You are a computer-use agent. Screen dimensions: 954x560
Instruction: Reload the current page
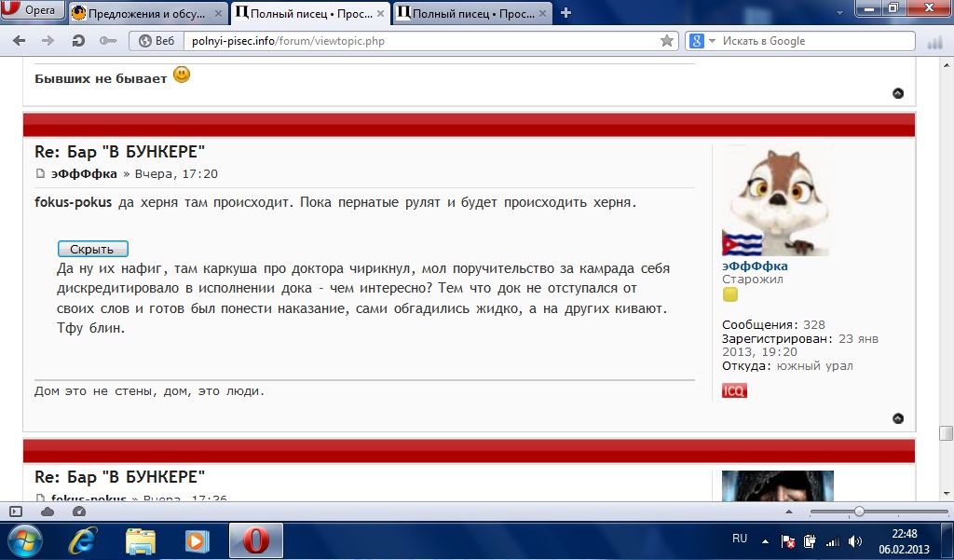pos(78,41)
